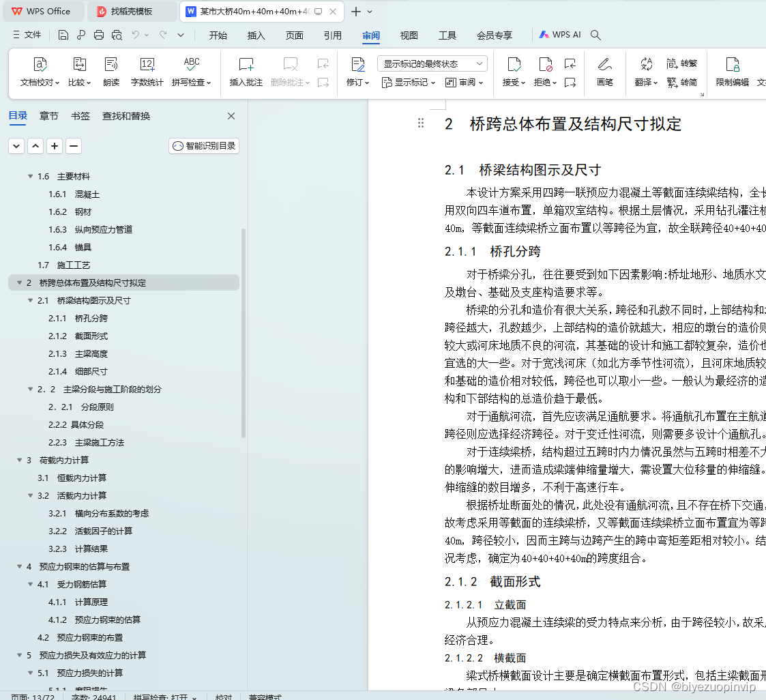Go to next revision icon
The width and height of the screenshot is (766, 700).
click(x=570, y=83)
